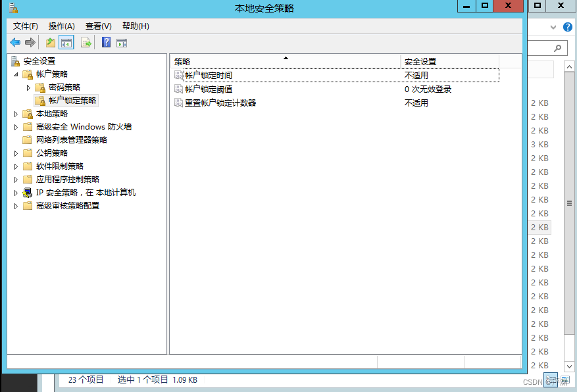Collapse the 帐户策略 tree node

(x=16, y=74)
